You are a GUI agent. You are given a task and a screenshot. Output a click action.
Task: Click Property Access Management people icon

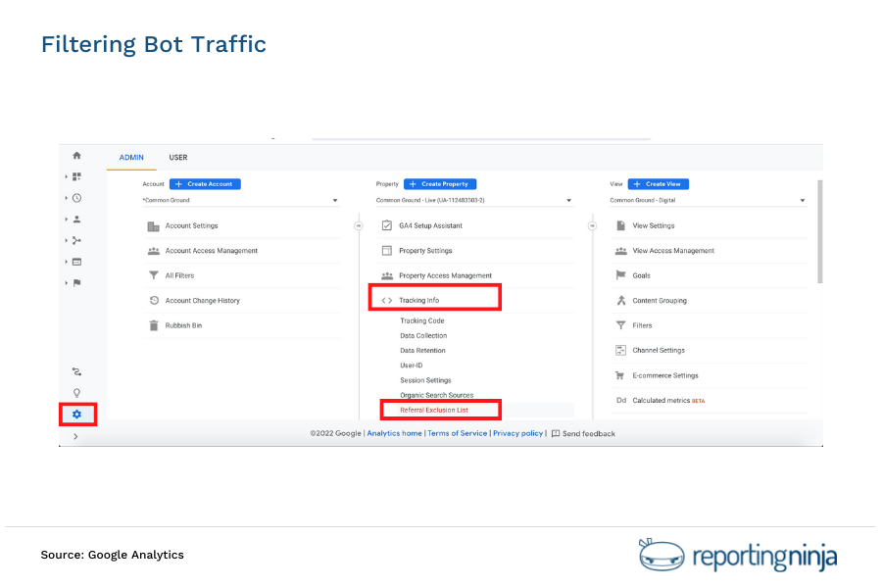[387, 275]
